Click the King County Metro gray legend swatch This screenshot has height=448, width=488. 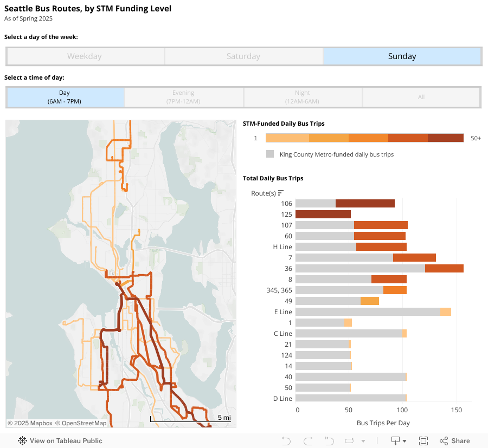[270, 154]
